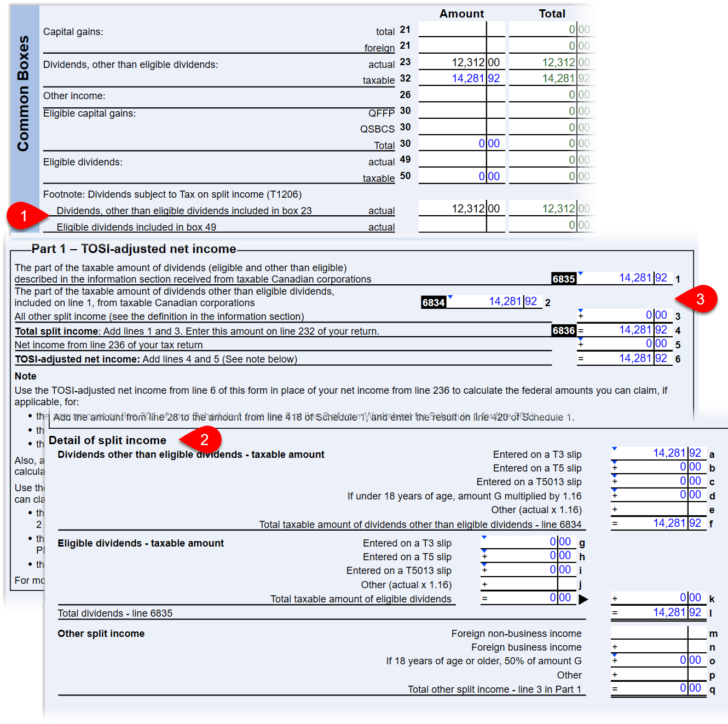Select the eligible capital gains Total amount field
728x724 pixels.
(462, 143)
